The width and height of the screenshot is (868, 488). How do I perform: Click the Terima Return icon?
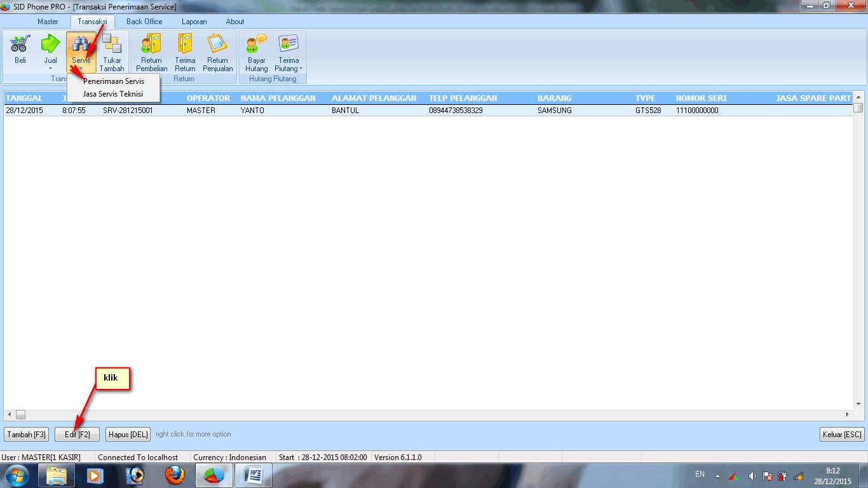185,46
